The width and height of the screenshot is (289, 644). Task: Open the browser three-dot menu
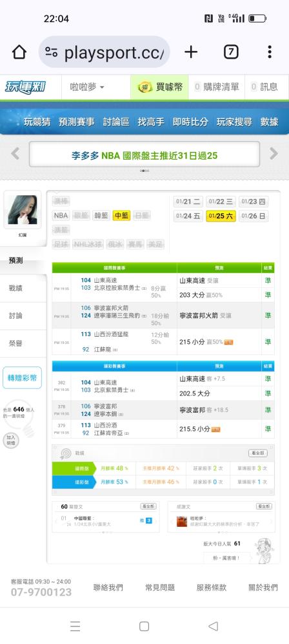[270, 52]
